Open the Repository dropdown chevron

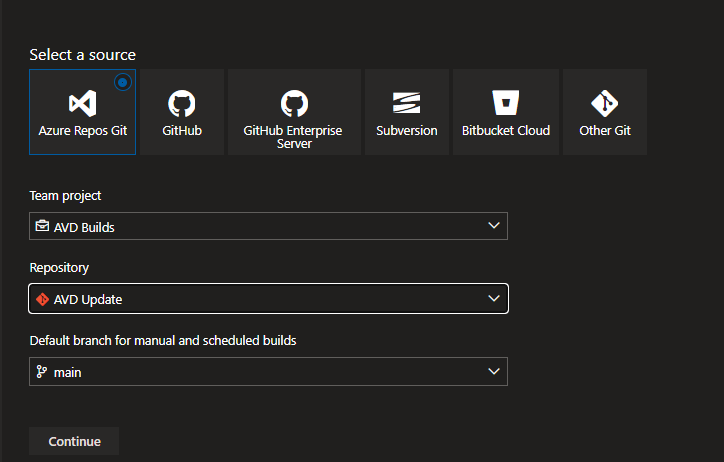493,298
